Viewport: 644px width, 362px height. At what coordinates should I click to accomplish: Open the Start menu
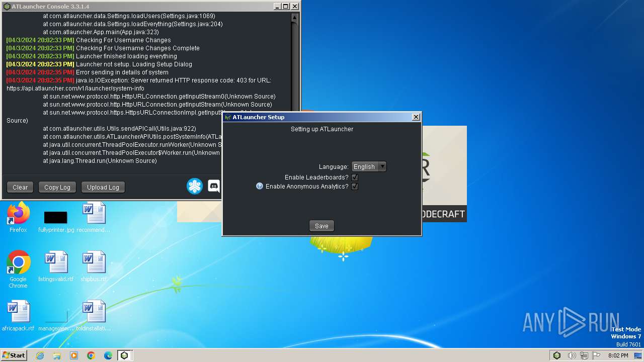(14, 355)
